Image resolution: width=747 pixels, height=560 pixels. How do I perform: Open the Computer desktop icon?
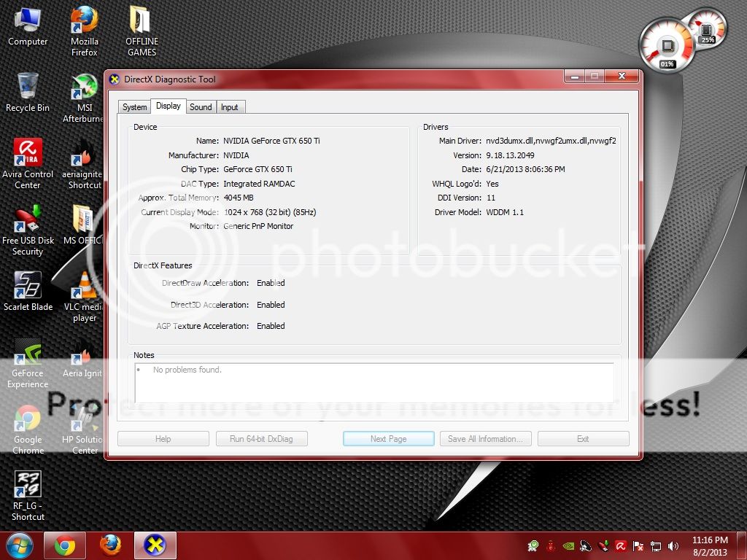(28, 28)
